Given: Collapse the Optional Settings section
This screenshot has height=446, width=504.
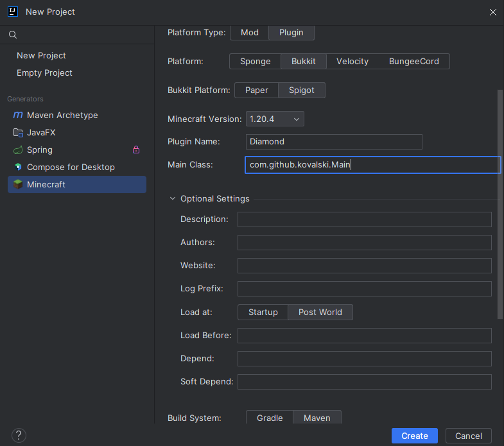Looking at the screenshot, I should click(x=173, y=198).
